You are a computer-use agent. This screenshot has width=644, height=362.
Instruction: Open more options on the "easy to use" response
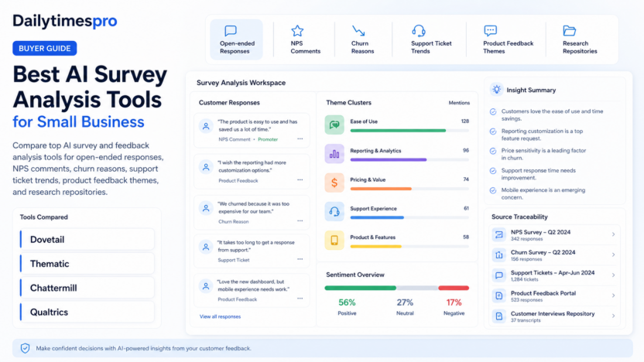pyautogui.click(x=300, y=138)
